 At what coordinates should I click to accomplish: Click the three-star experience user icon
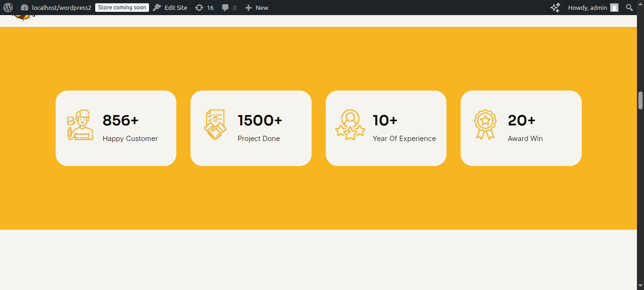tap(350, 125)
